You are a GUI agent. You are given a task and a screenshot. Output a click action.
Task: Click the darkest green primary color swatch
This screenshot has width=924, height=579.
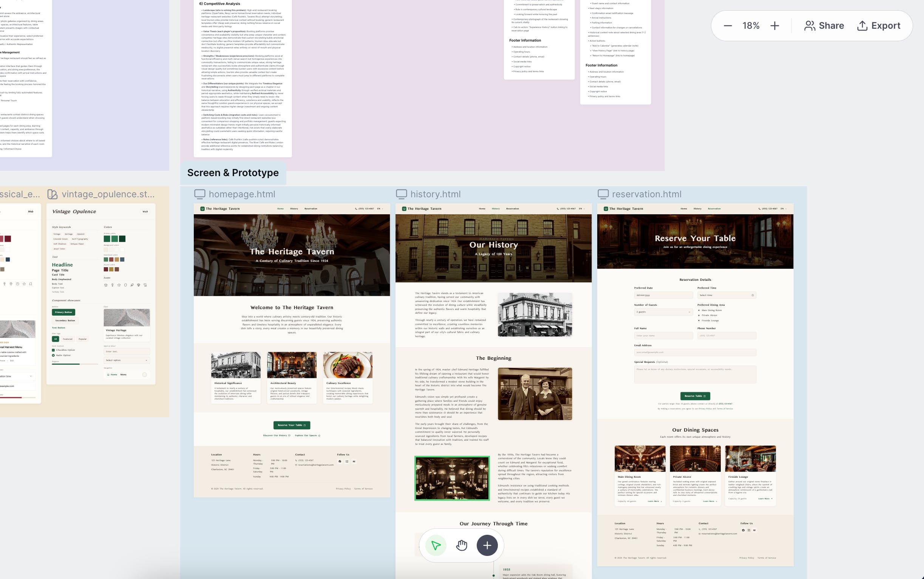(x=122, y=238)
